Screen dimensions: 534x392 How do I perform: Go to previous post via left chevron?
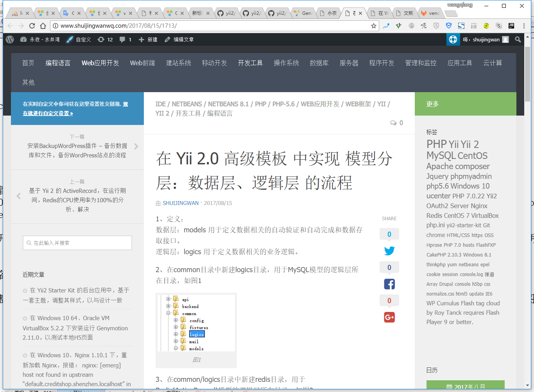coord(18,196)
